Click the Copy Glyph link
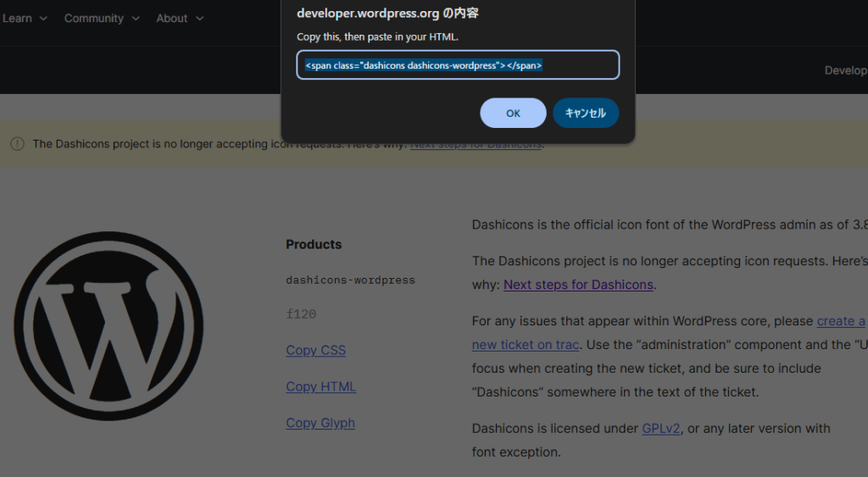 [320, 424]
